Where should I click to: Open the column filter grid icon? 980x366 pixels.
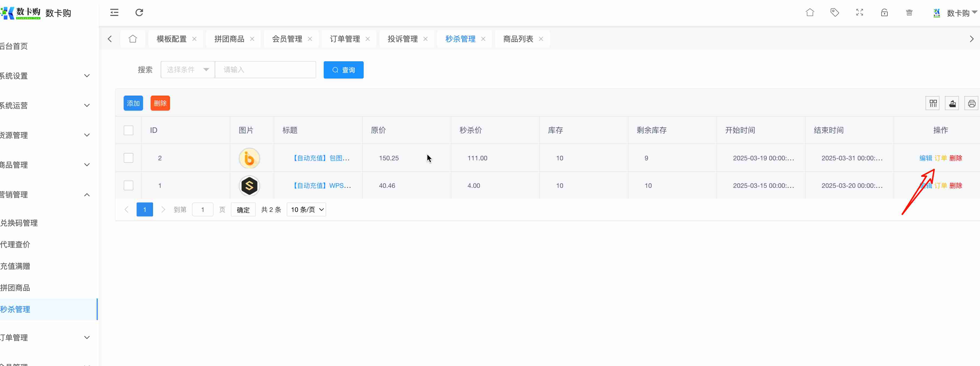(x=933, y=103)
